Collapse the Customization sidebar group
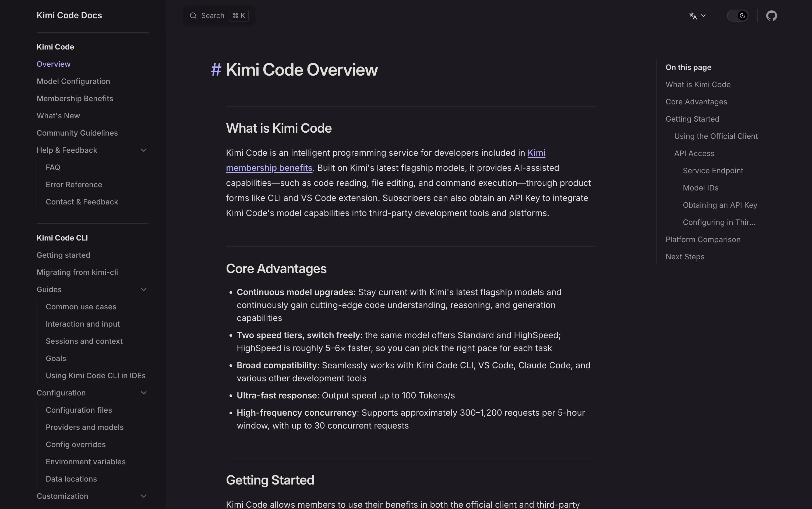This screenshot has height=509, width=812. pyautogui.click(x=143, y=496)
